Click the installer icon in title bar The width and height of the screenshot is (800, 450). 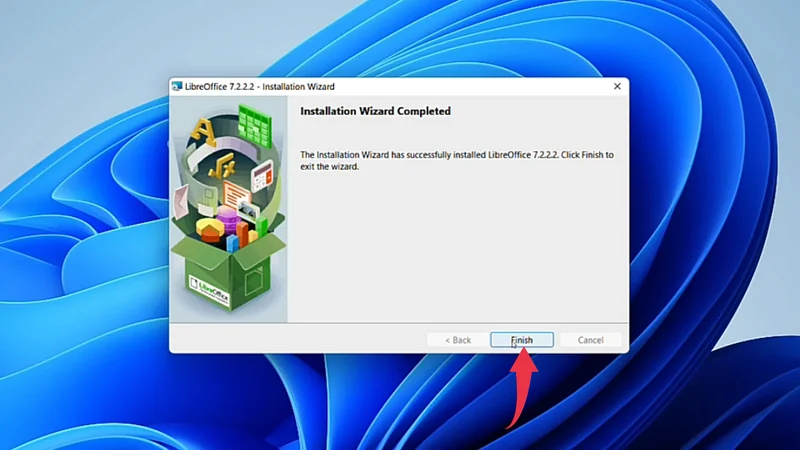(177, 87)
